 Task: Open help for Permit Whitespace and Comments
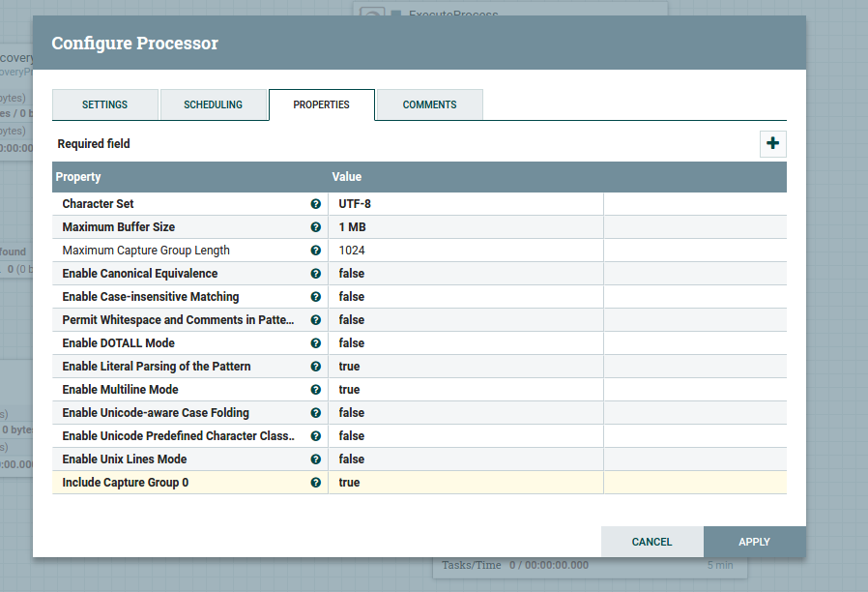315,320
